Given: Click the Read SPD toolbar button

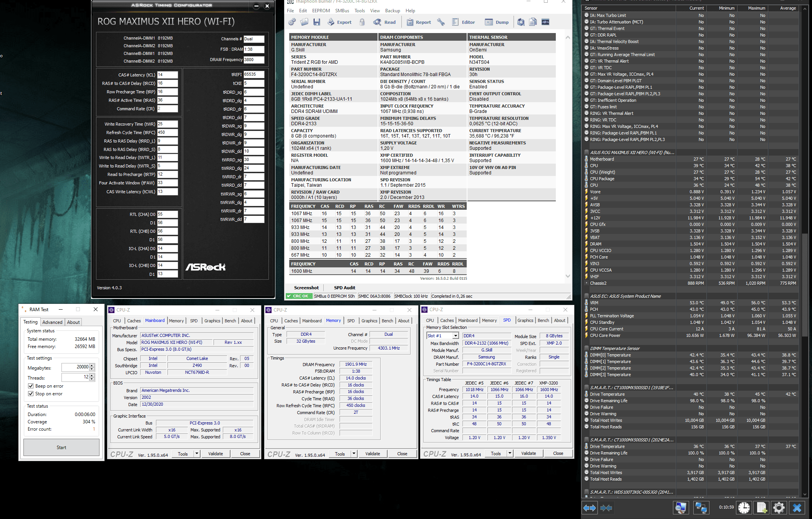Looking at the screenshot, I should [384, 22].
